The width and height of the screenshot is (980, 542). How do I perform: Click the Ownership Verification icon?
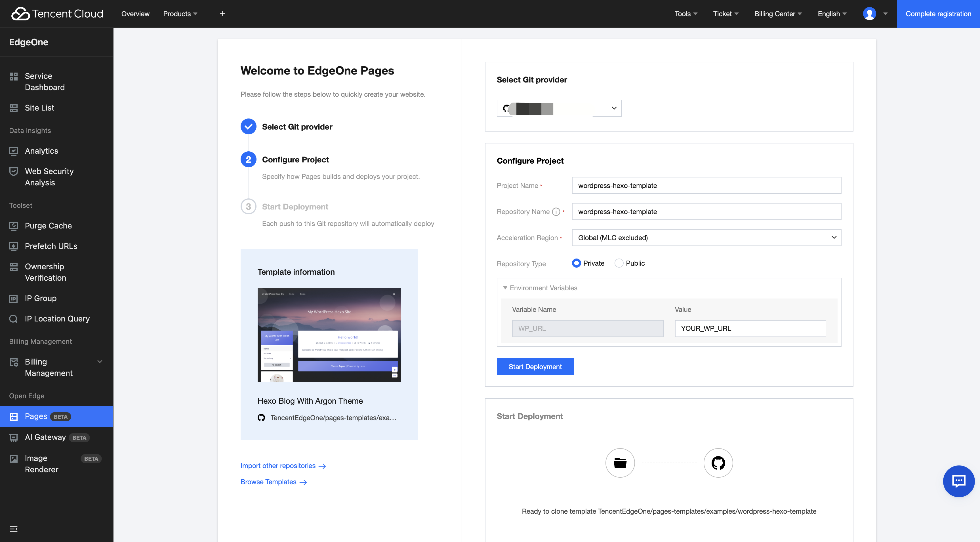14,267
